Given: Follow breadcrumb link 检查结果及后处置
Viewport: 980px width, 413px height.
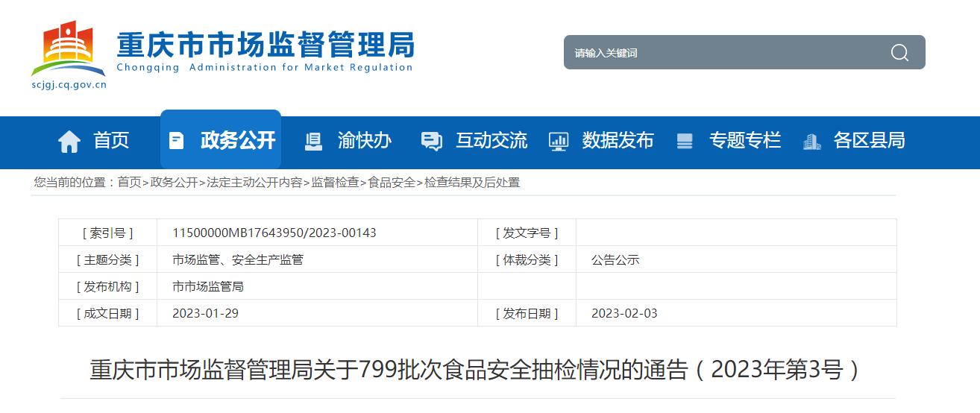Looking at the screenshot, I should click(472, 183).
